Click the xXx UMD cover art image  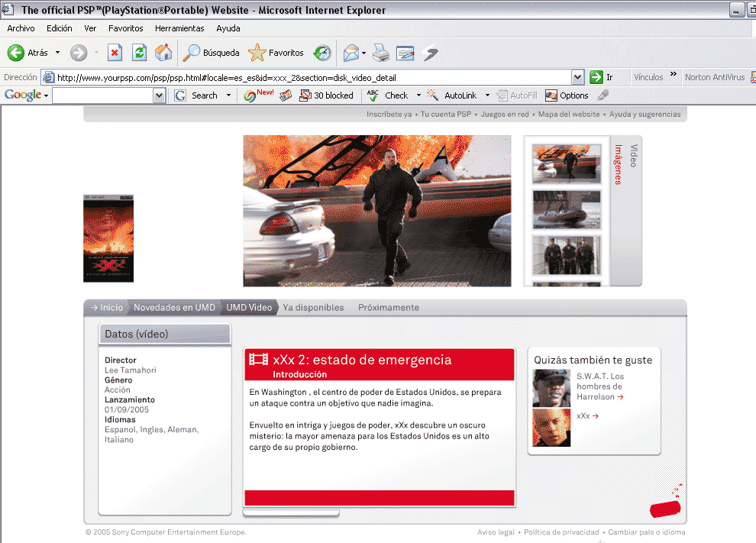[x=108, y=238]
